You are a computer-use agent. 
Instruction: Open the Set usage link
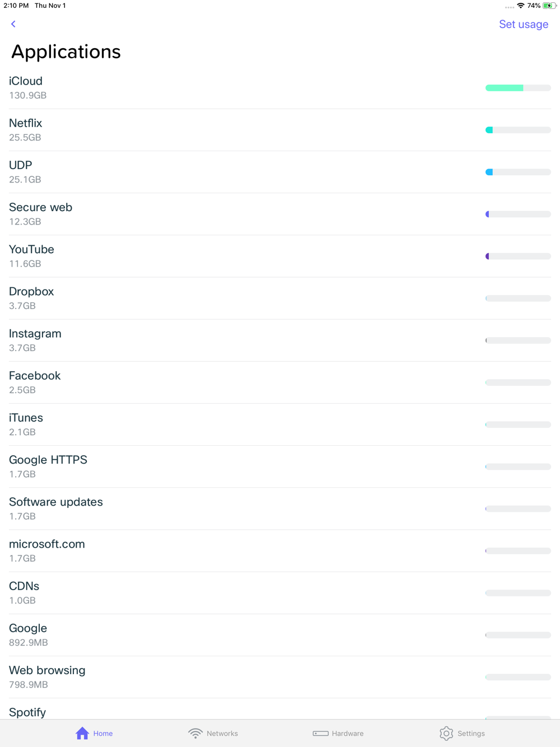[523, 24]
